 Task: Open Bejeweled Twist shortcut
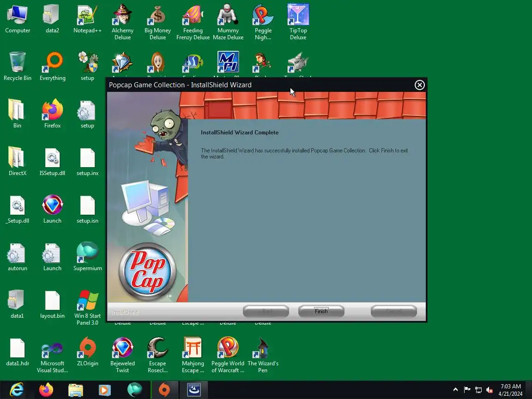tap(122, 355)
